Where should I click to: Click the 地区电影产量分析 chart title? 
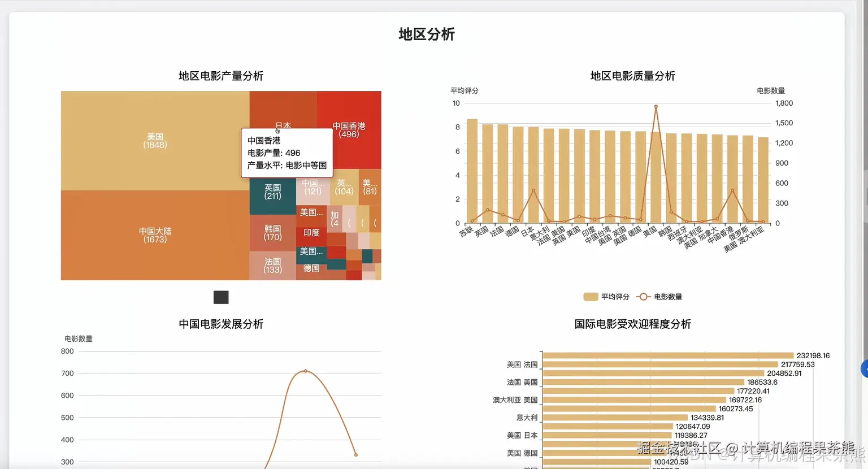pyautogui.click(x=221, y=76)
